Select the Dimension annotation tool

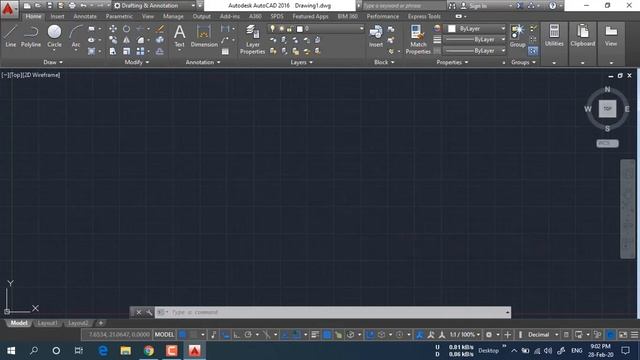[x=204, y=36]
